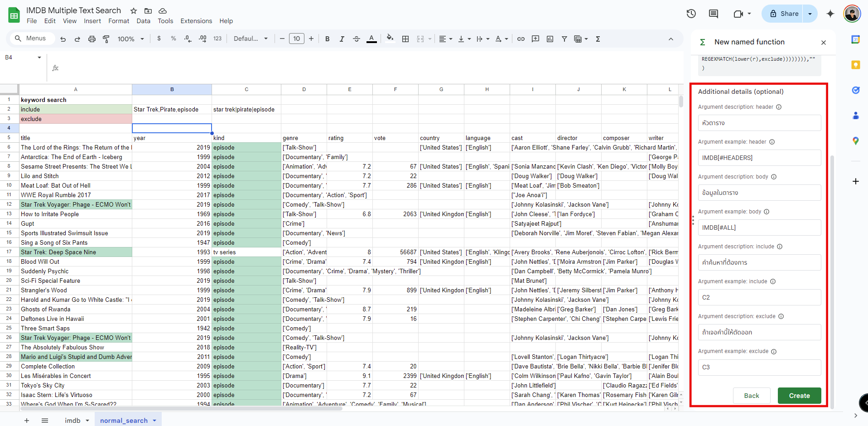Open horizontal align dropdown
Viewport: 868px width, 426px height.
[446, 39]
